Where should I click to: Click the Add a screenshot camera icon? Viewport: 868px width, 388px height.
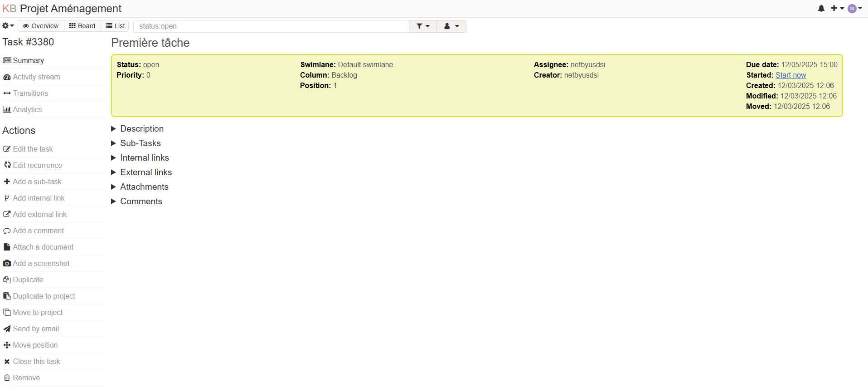click(x=7, y=263)
